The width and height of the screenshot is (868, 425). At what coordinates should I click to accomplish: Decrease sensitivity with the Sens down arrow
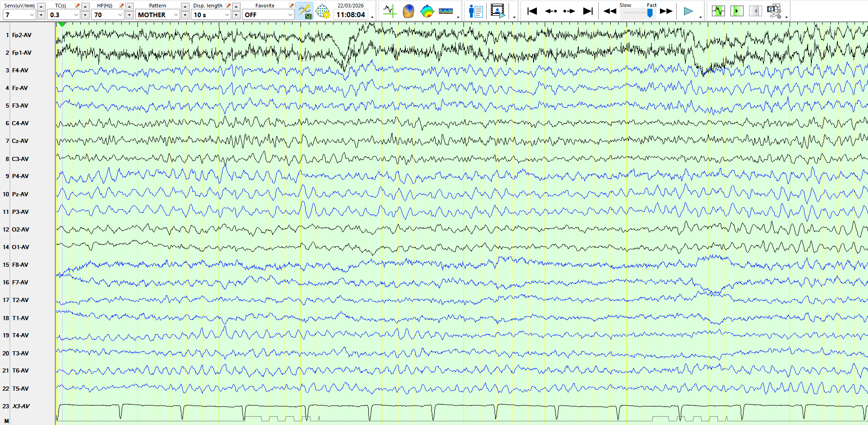[x=41, y=15]
